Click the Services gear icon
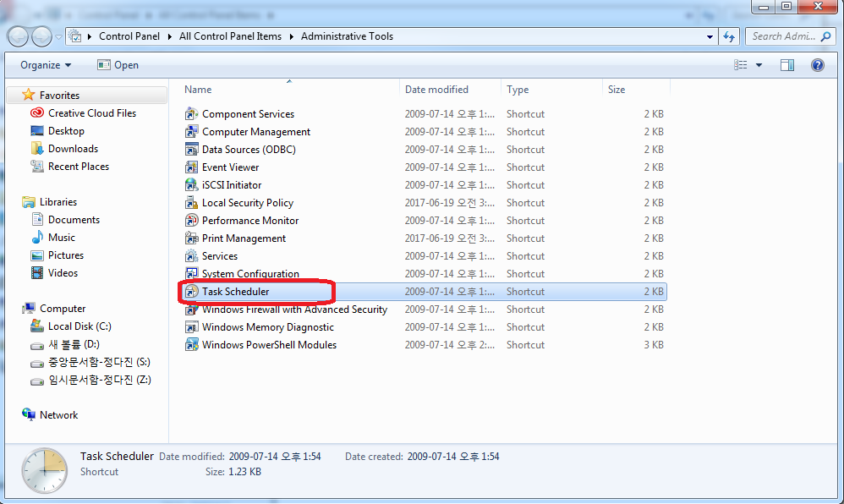Screen dimensions: 844x504 point(191,256)
